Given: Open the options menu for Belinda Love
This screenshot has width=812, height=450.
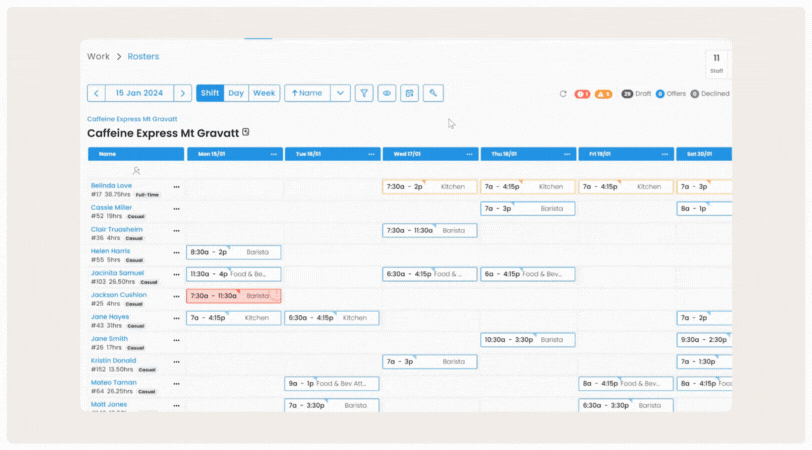Looking at the screenshot, I should (177, 186).
